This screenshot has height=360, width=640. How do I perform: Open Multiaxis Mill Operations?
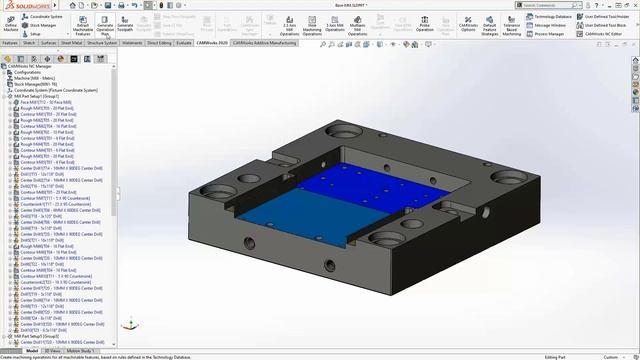pos(358,26)
